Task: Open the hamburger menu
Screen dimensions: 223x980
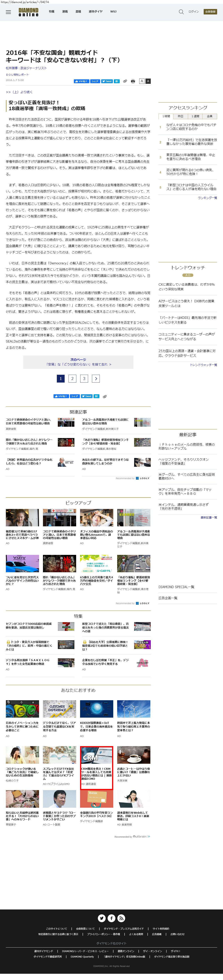Action: point(8,12)
